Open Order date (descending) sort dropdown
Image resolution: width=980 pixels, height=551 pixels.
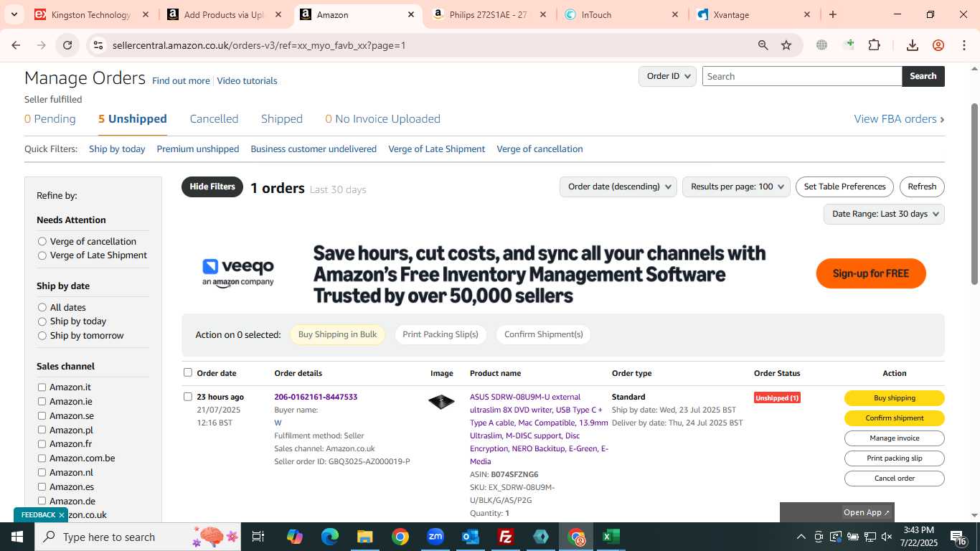pyautogui.click(x=618, y=187)
